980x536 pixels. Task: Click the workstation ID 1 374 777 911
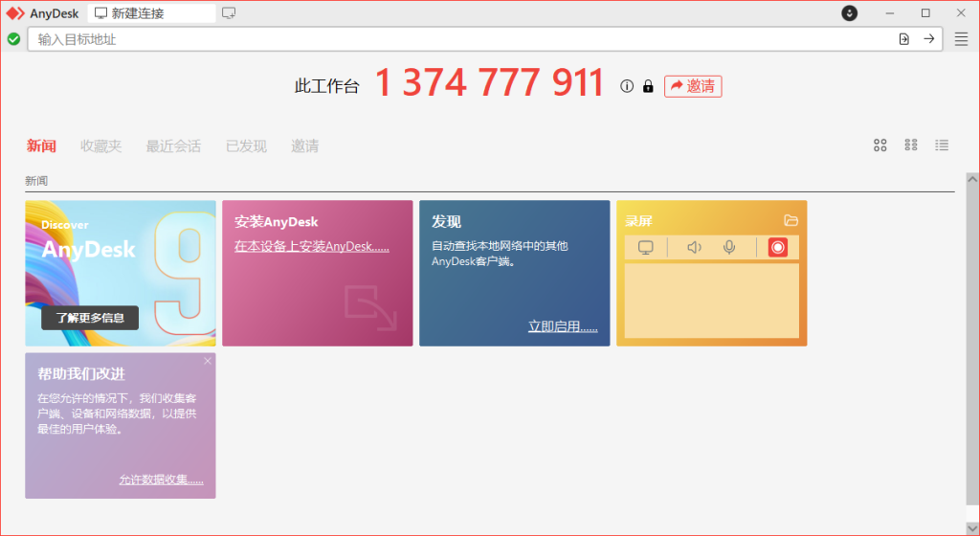[x=489, y=83]
